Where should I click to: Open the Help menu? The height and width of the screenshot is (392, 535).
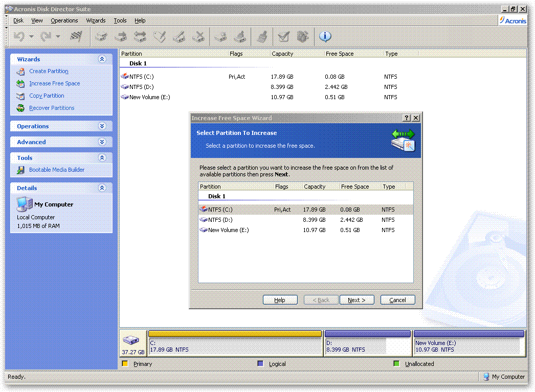[140, 20]
